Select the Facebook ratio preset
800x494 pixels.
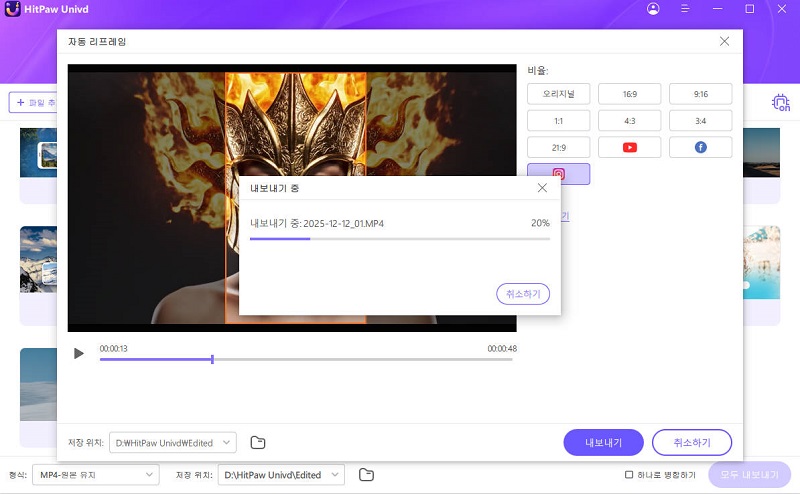[701, 147]
